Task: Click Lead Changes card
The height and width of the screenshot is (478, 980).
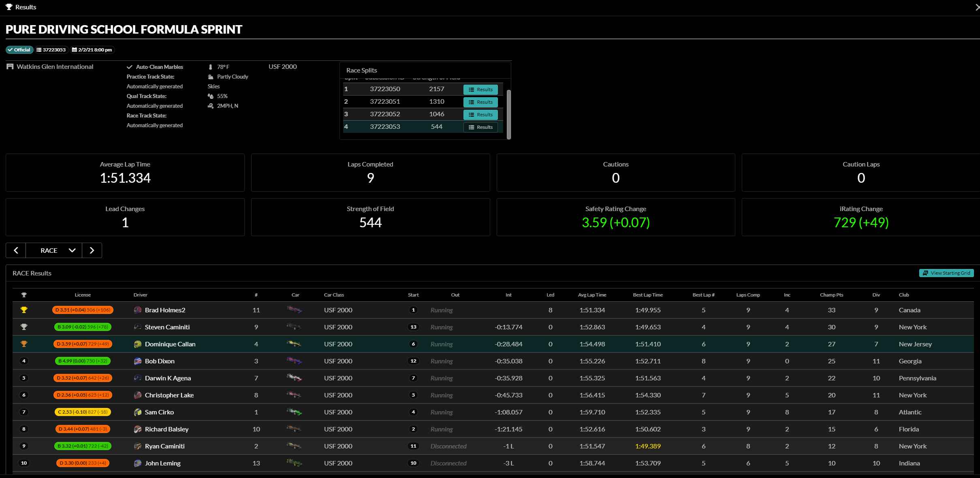Action: coord(125,217)
